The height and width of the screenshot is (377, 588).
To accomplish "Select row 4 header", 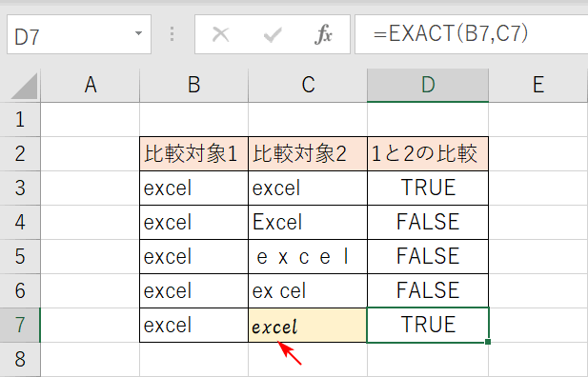I will 20,222.
